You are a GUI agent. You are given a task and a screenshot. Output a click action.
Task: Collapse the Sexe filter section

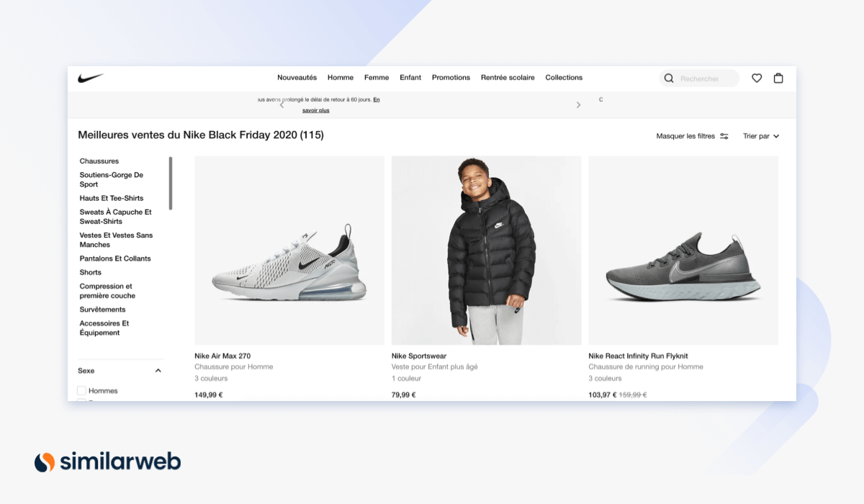tap(158, 371)
